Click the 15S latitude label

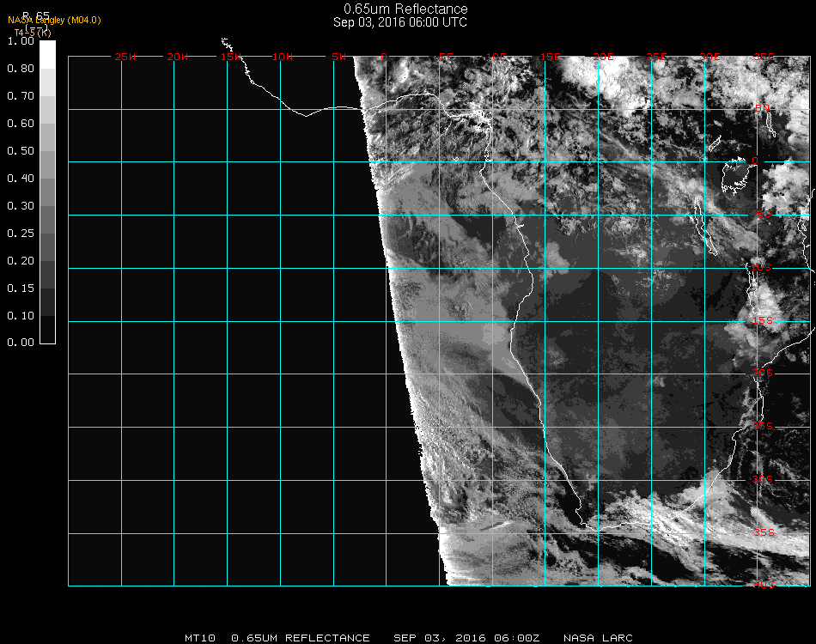[x=763, y=320]
